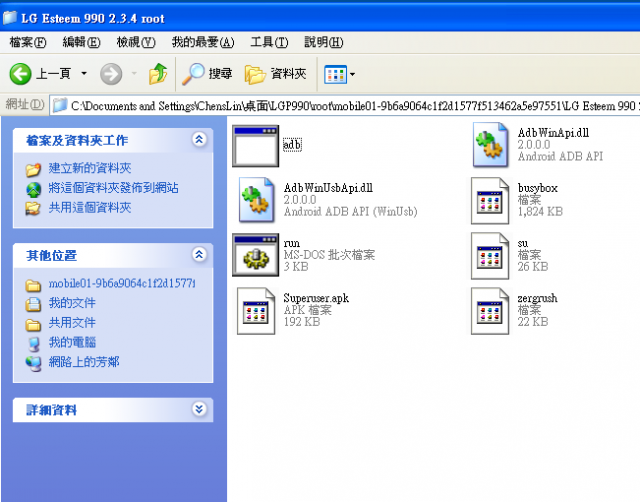This screenshot has height=502, width=640.
Task: Click the zergrush file name
Action: pyautogui.click(x=537, y=298)
